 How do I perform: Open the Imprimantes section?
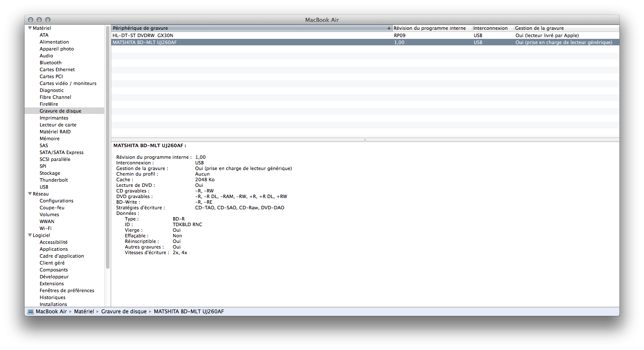pyautogui.click(x=54, y=118)
